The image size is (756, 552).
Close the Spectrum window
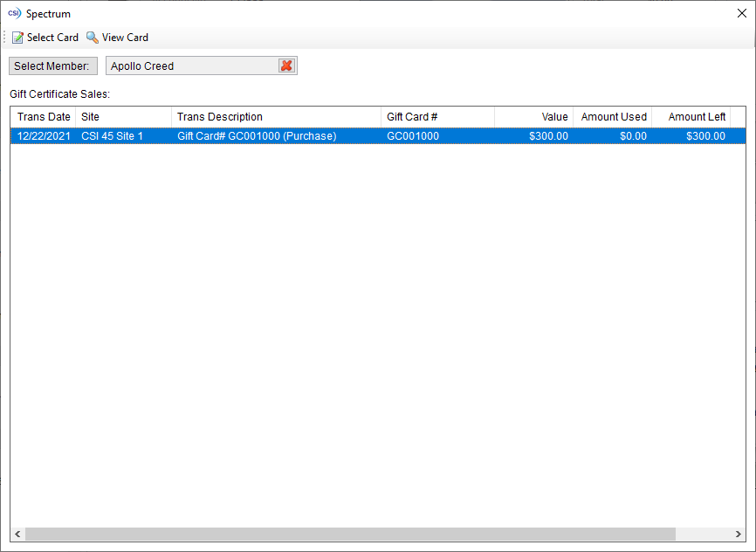[x=742, y=13]
